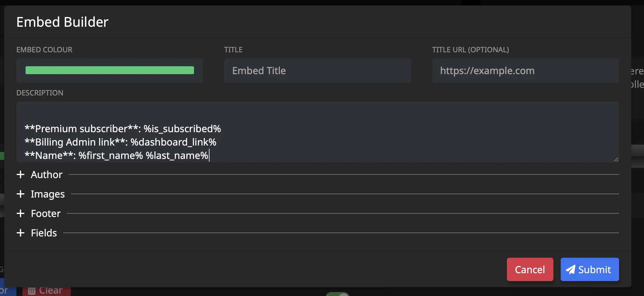Click the Embed Builder dialog header
Screen dimensions: 644x296
click(x=63, y=22)
